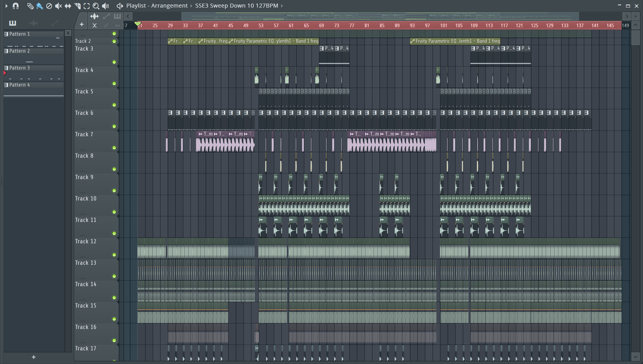
Task: Click the corner dot button beside overview
Action: pyautogui.click(x=636, y=16)
